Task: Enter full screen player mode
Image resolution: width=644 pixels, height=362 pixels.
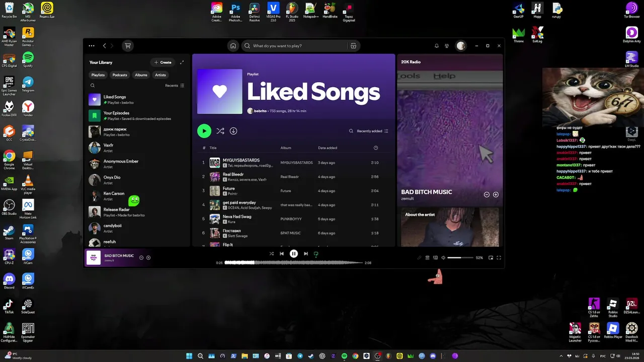Action: tap(499, 257)
